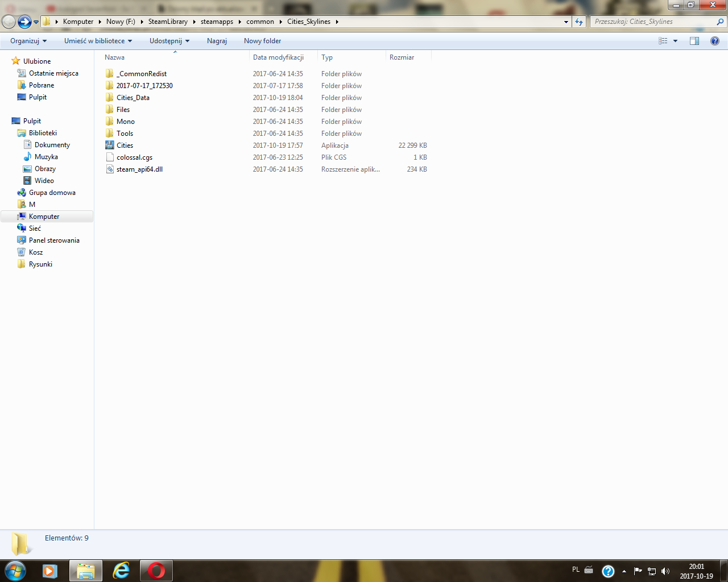
Task: Select the Cities_Data folder icon
Action: [110, 98]
